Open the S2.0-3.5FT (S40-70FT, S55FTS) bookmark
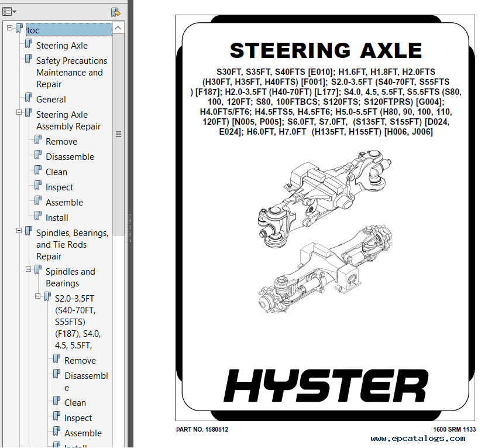The height and width of the screenshot is (448, 495). [x=78, y=322]
